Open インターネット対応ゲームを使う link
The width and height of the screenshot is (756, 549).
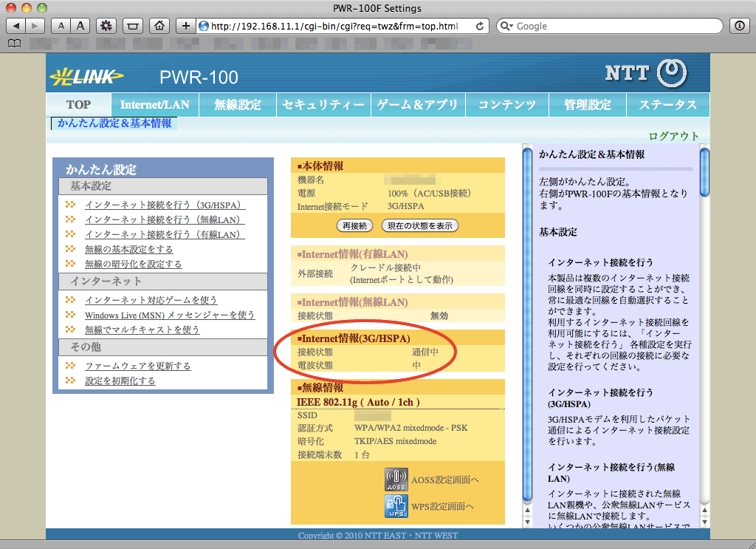point(151,300)
